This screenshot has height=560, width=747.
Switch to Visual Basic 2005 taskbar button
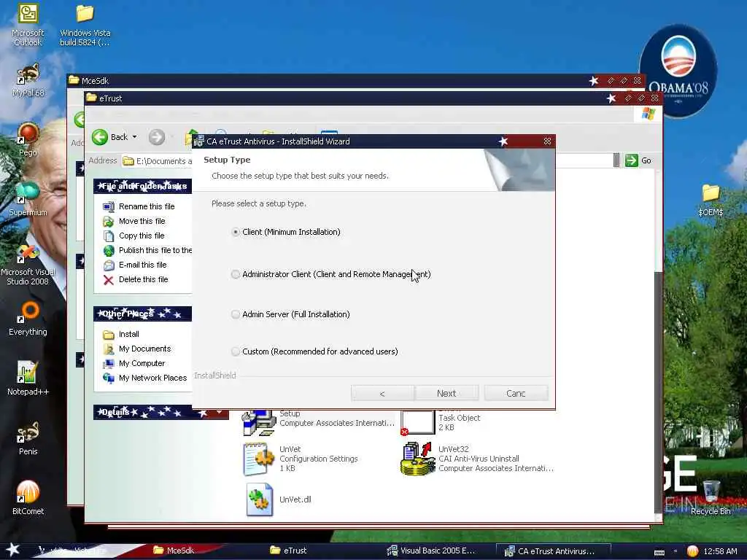coord(431,551)
